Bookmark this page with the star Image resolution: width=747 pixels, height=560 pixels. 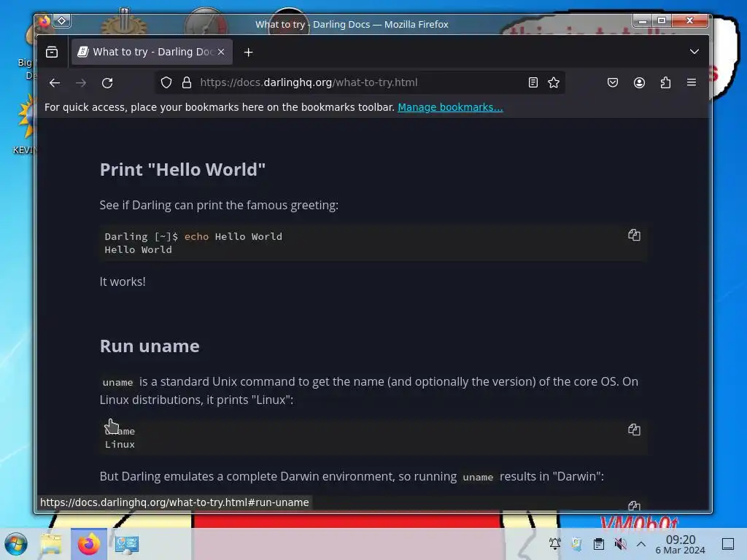point(554,82)
